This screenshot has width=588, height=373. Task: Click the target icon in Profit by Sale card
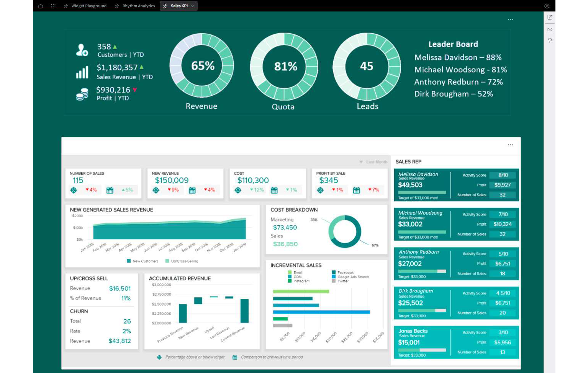tap(320, 190)
